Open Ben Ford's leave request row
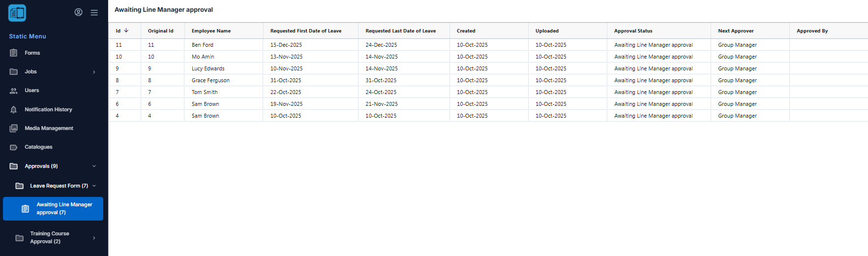The height and width of the screenshot is (256, 868). click(x=203, y=45)
